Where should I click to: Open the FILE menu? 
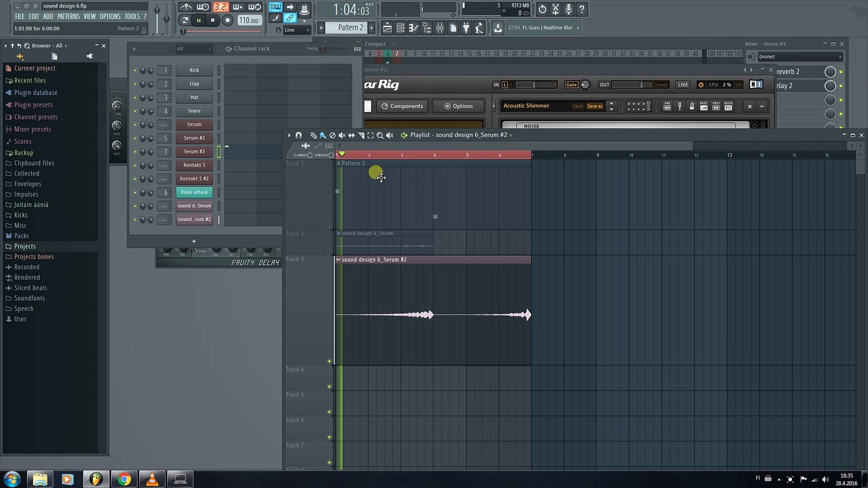click(x=20, y=16)
